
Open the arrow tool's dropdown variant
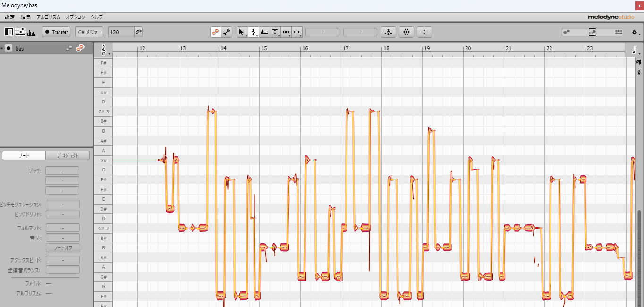tap(246, 35)
